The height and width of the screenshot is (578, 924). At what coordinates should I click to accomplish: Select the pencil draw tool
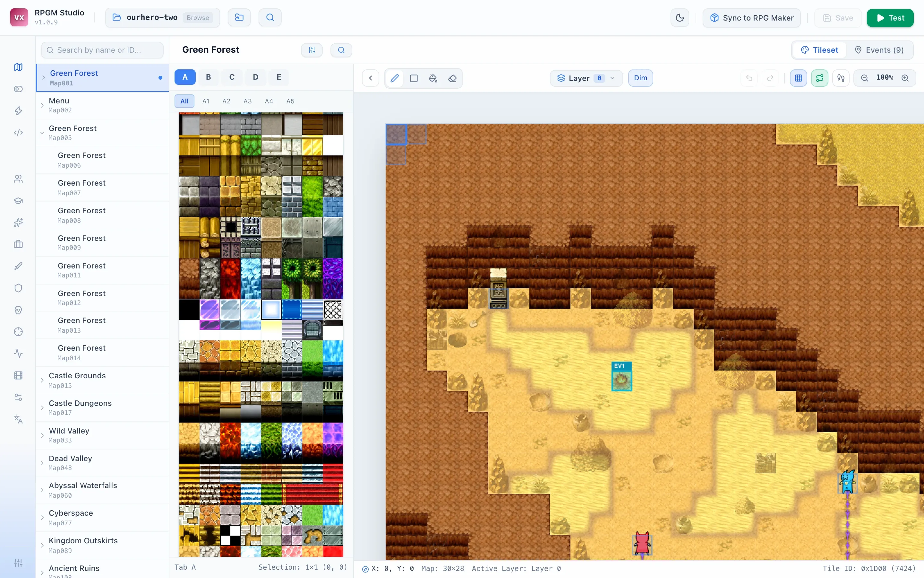[394, 78]
